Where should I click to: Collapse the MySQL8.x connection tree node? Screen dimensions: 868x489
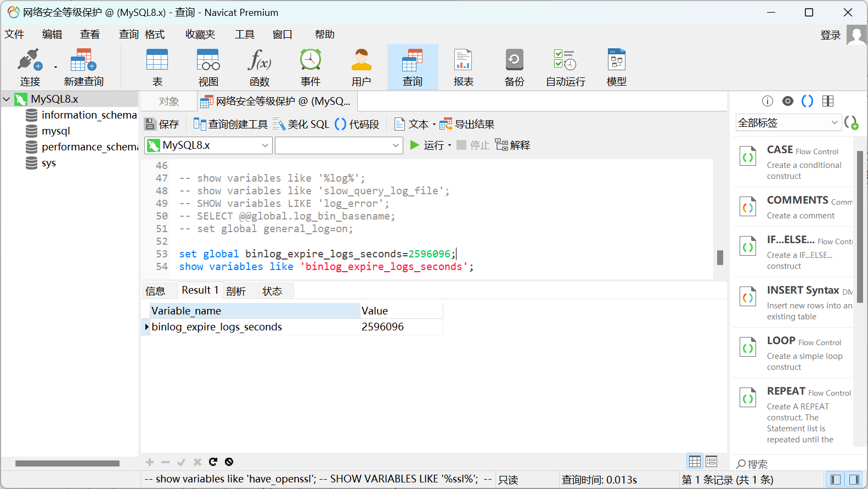click(x=7, y=99)
